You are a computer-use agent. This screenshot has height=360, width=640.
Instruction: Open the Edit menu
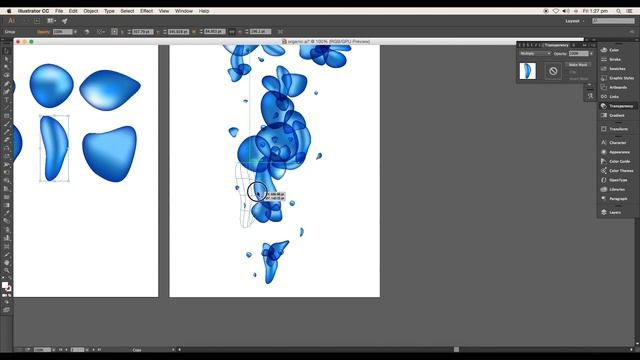point(73,11)
